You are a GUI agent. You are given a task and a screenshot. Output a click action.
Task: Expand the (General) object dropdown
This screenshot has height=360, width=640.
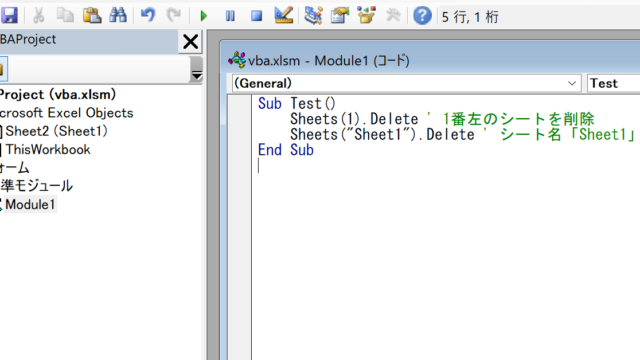(406, 83)
